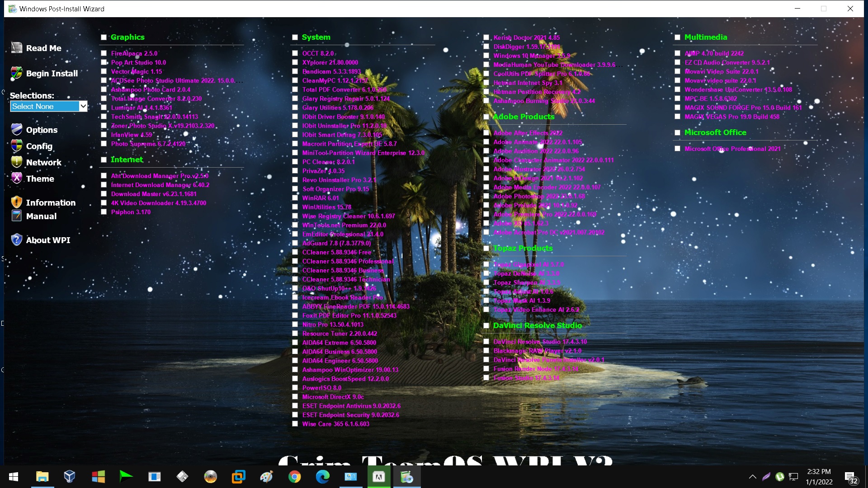Screen dimensions: 868x488
Task: Show hidden system tray icons
Action: tap(753, 477)
